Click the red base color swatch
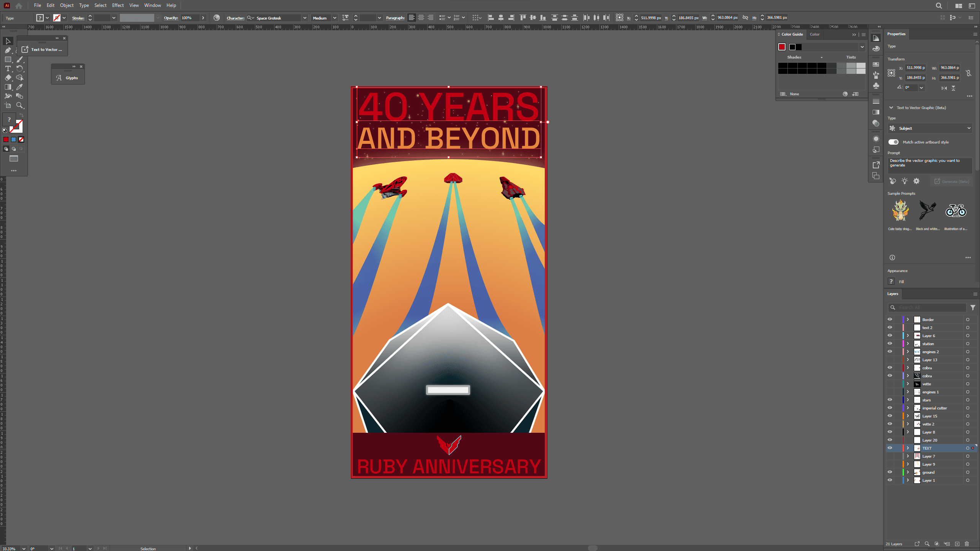 click(782, 47)
